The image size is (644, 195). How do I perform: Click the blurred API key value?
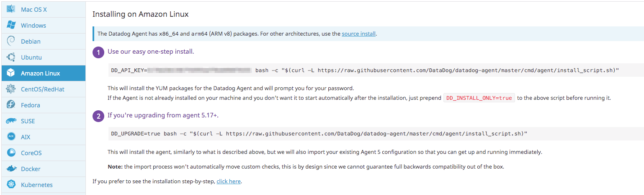point(199,70)
